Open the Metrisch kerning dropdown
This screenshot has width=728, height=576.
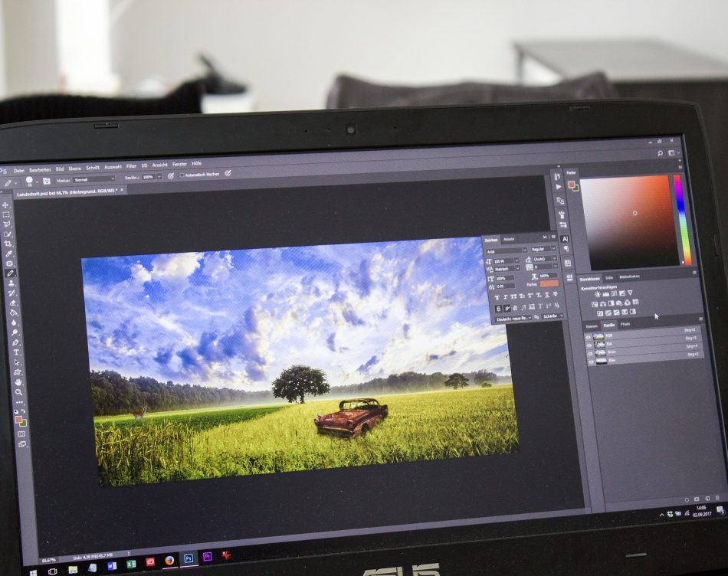507,269
